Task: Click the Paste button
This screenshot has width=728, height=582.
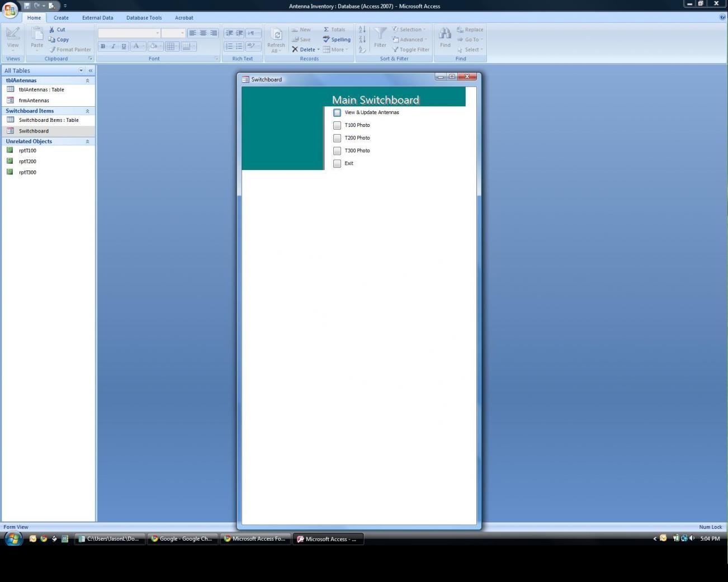Action: pyautogui.click(x=37, y=39)
